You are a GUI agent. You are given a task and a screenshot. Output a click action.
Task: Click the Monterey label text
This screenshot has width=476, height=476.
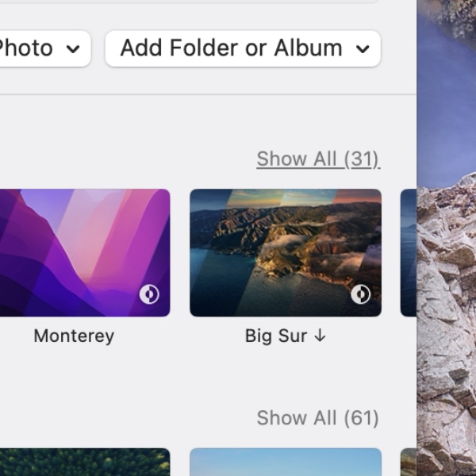click(x=74, y=336)
